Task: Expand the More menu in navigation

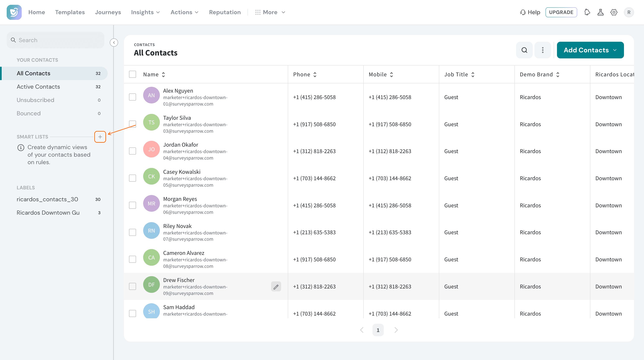Action: 270,12
